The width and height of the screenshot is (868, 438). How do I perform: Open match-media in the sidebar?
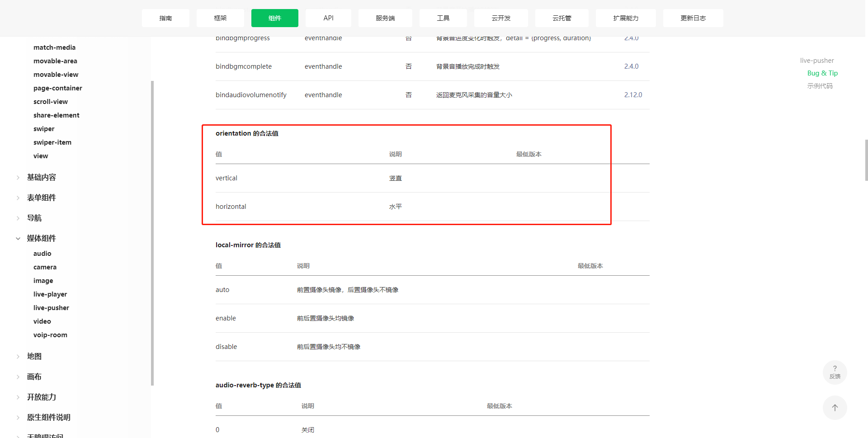(x=54, y=47)
